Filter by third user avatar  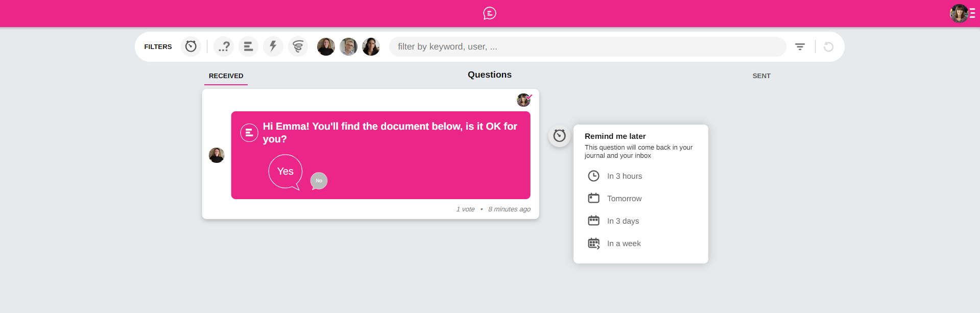(371, 46)
